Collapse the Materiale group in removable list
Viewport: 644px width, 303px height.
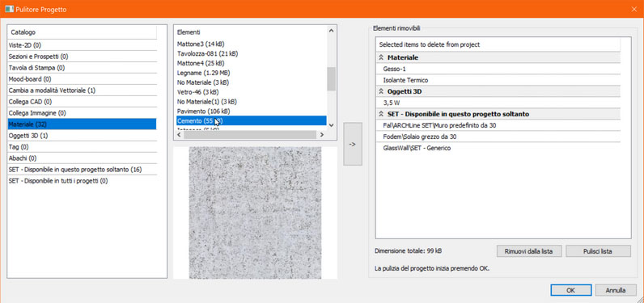381,58
